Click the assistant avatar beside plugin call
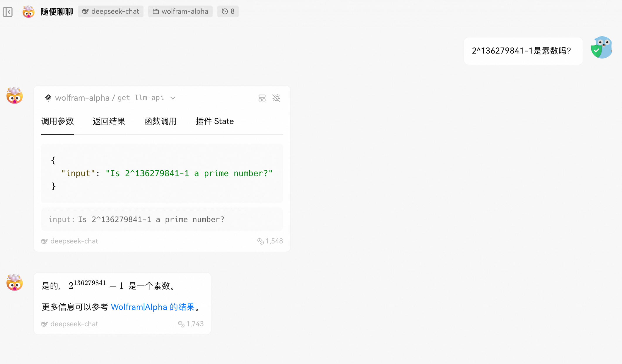The height and width of the screenshot is (364, 622). click(x=15, y=96)
